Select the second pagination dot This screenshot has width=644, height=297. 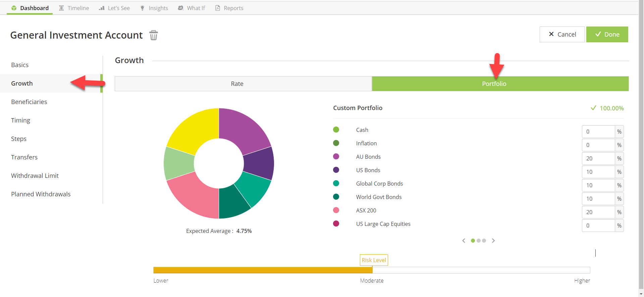(479, 241)
